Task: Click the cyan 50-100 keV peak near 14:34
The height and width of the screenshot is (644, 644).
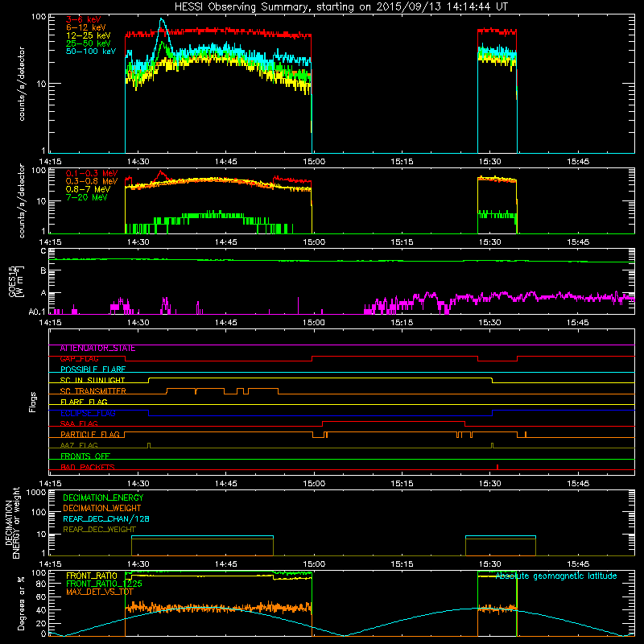Action: [x=163, y=19]
